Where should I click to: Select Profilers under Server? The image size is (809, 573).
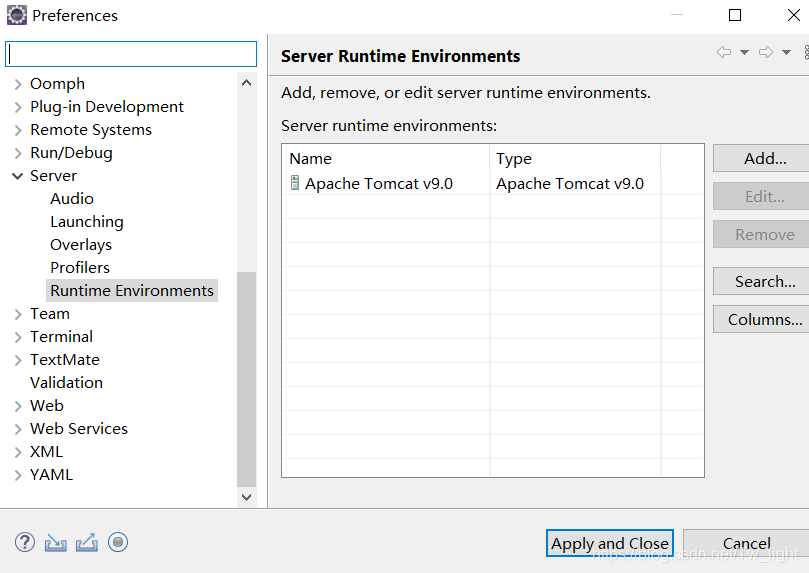click(x=80, y=268)
